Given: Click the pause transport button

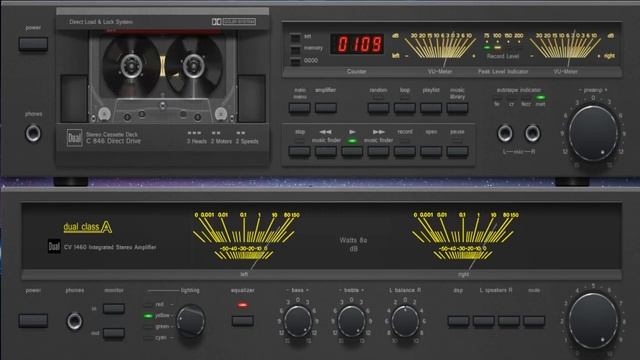Looking at the screenshot, I should tap(457, 151).
